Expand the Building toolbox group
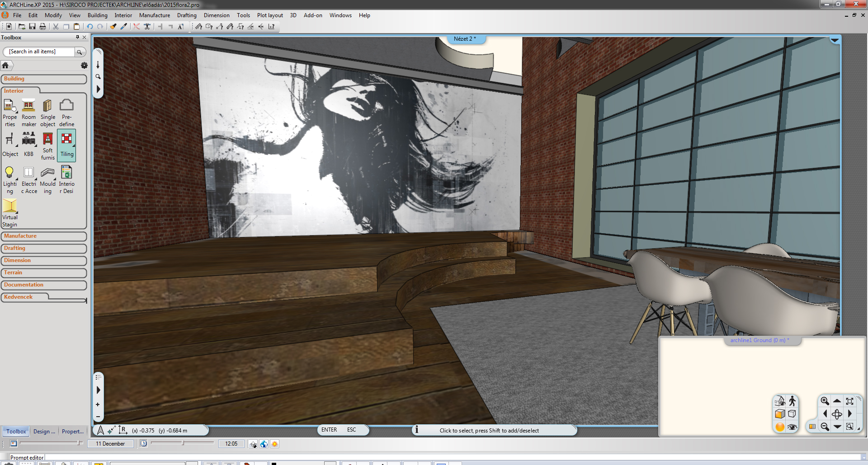Screen dimensions: 868x465 coord(44,79)
